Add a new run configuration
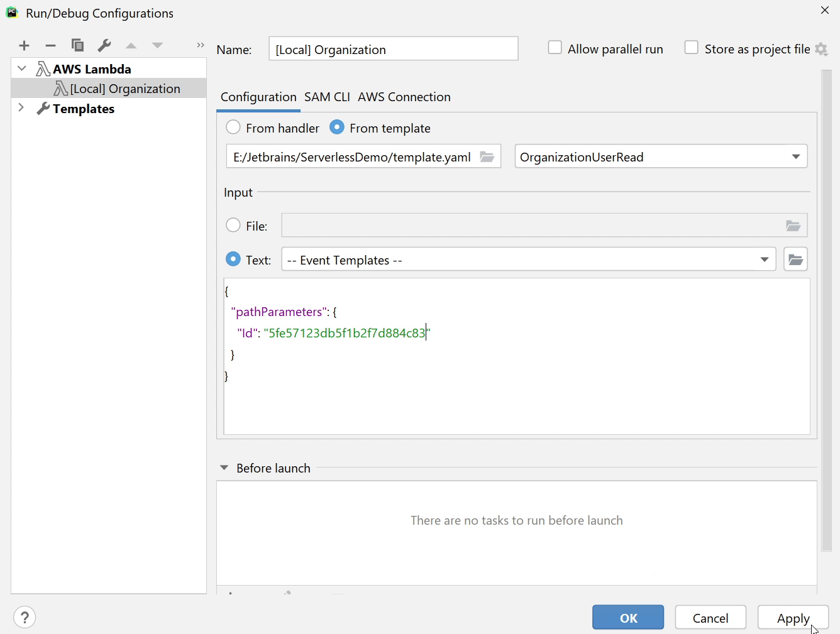This screenshot has height=634, width=840. click(24, 45)
